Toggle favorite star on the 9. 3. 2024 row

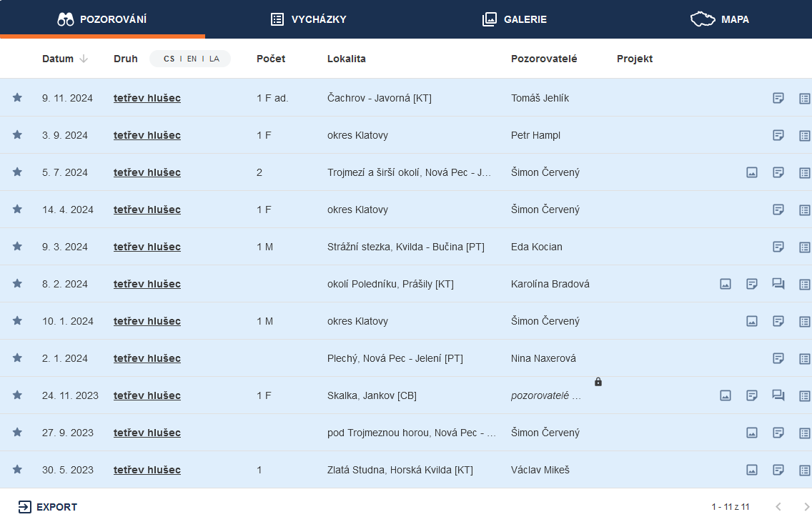[17, 247]
